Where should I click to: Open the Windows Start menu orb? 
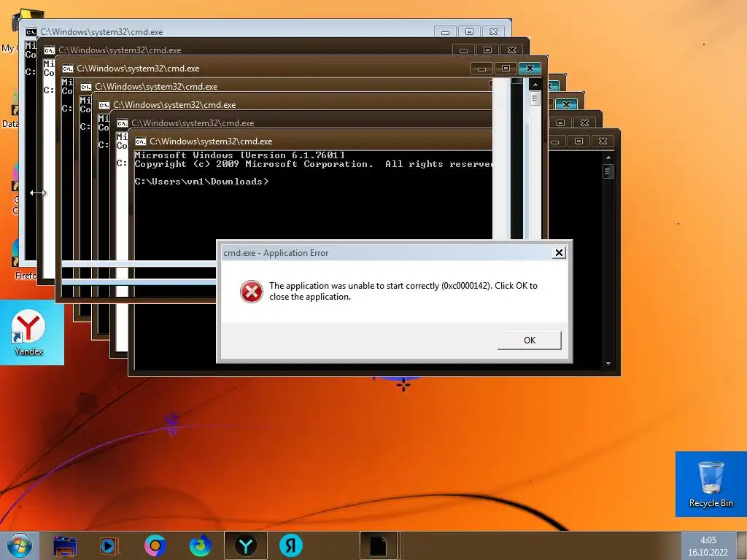coord(19,545)
